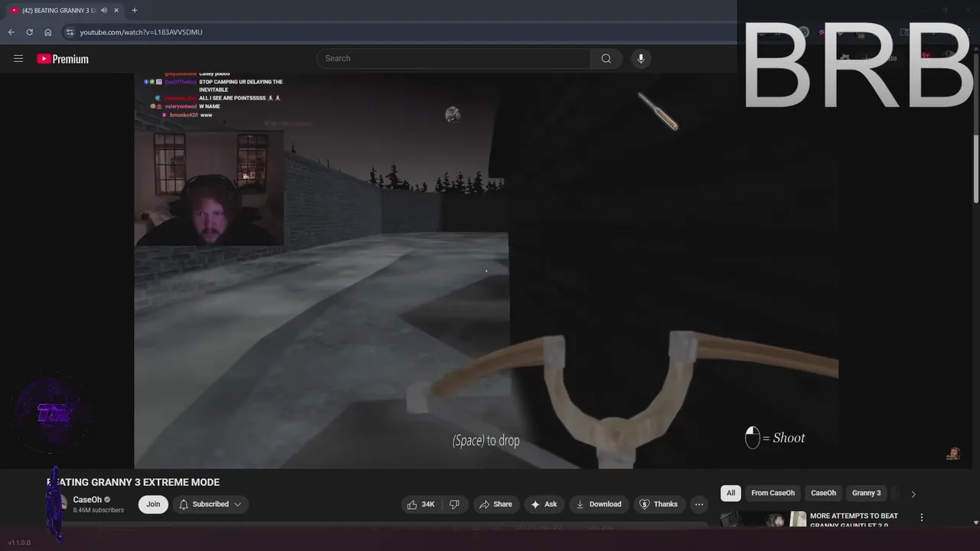Like the video with thumbs up
980x551 pixels.
(421, 504)
